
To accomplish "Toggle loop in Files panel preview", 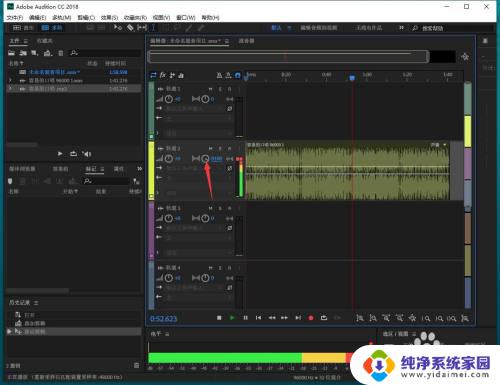I will pos(73,154).
